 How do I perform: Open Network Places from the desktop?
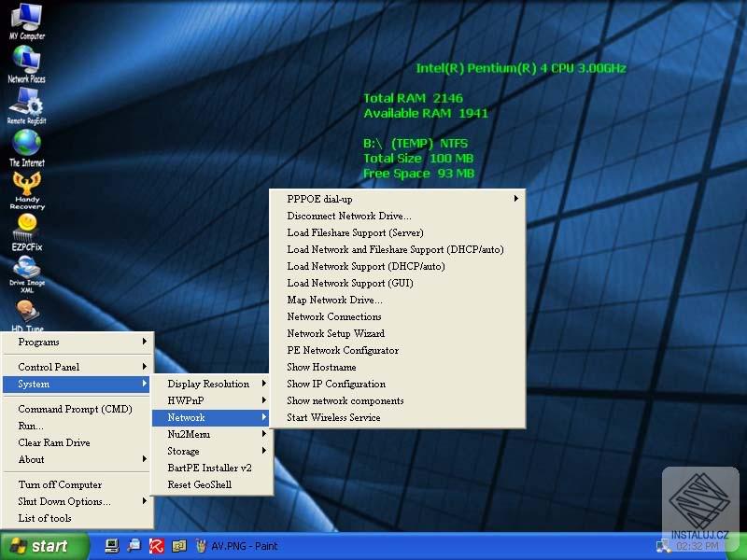tap(26, 61)
